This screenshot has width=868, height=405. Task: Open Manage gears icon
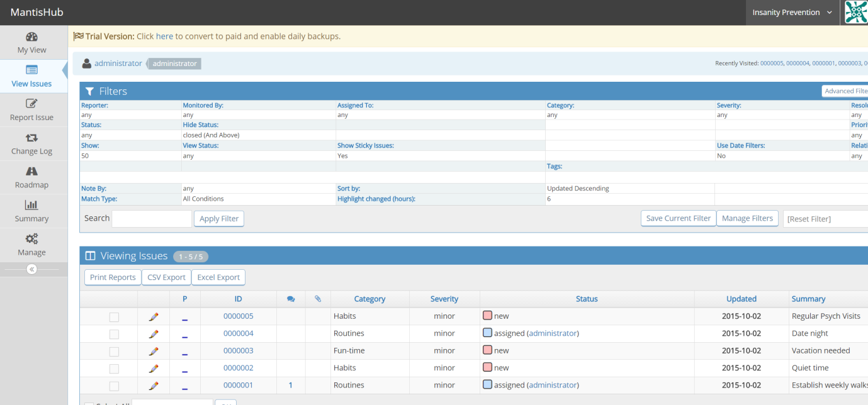tap(31, 238)
